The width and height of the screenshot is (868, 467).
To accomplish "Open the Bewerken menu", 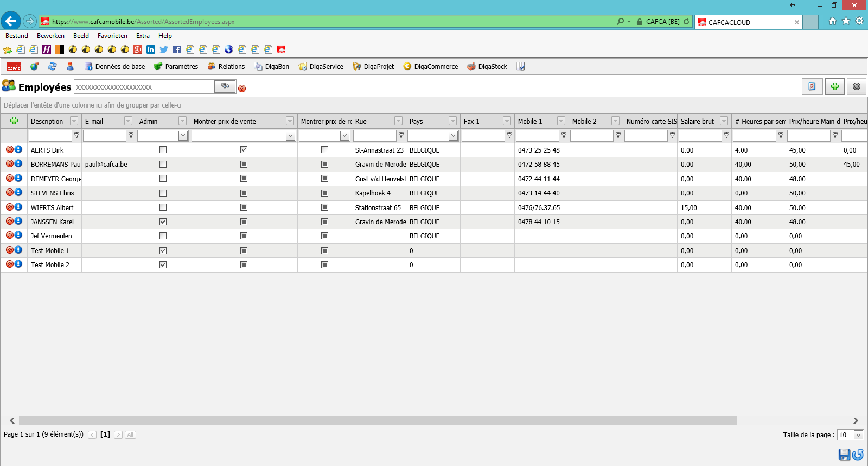I will (x=50, y=36).
